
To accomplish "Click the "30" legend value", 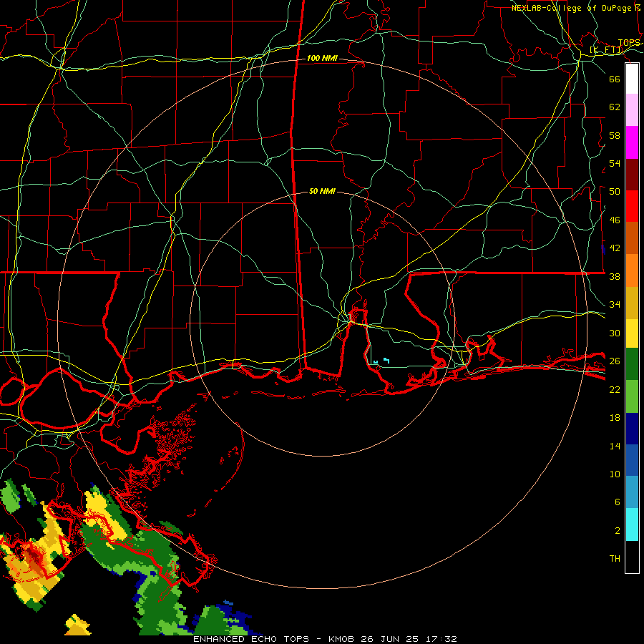I will click(x=615, y=333).
